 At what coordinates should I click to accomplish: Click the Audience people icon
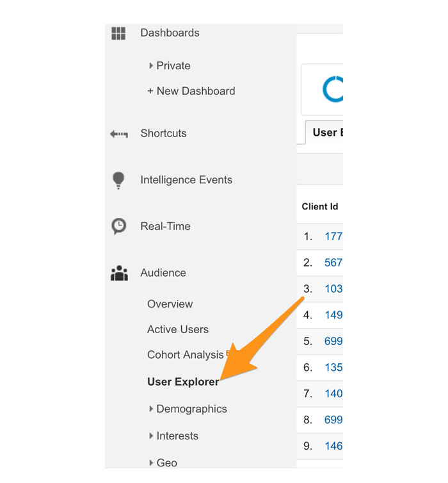coord(119,274)
